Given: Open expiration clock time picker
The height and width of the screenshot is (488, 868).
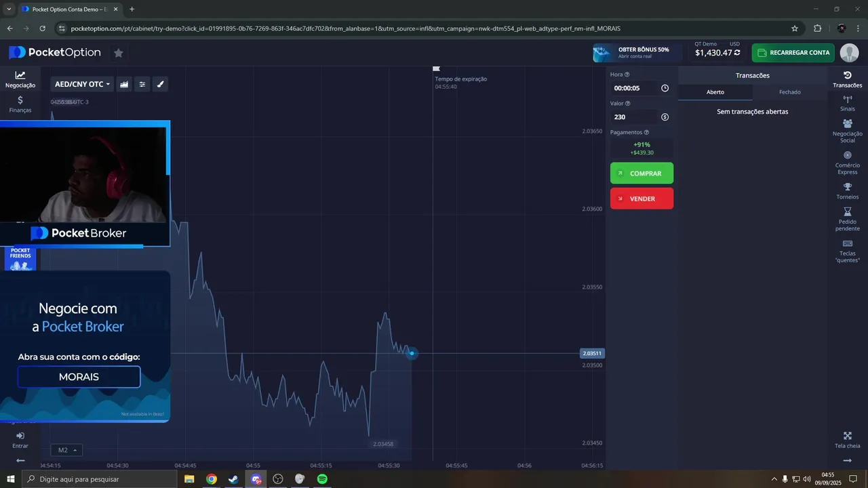Looking at the screenshot, I should click(x=665, y=88).
